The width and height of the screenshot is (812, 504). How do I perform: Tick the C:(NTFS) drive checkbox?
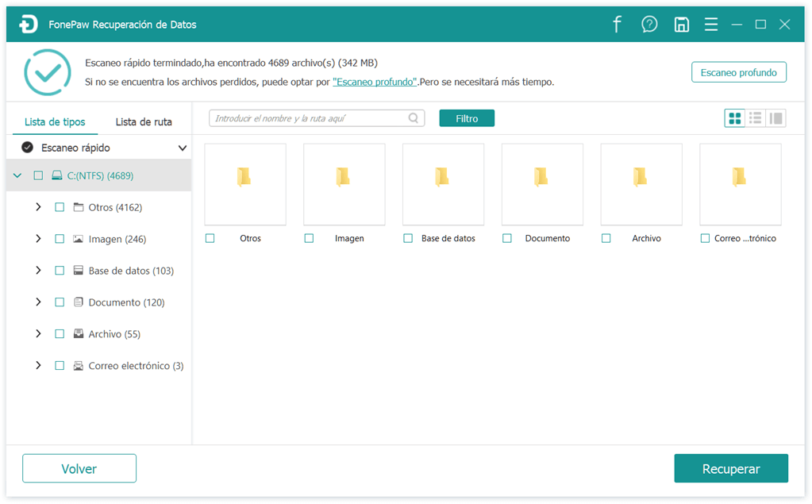point(38,175)
